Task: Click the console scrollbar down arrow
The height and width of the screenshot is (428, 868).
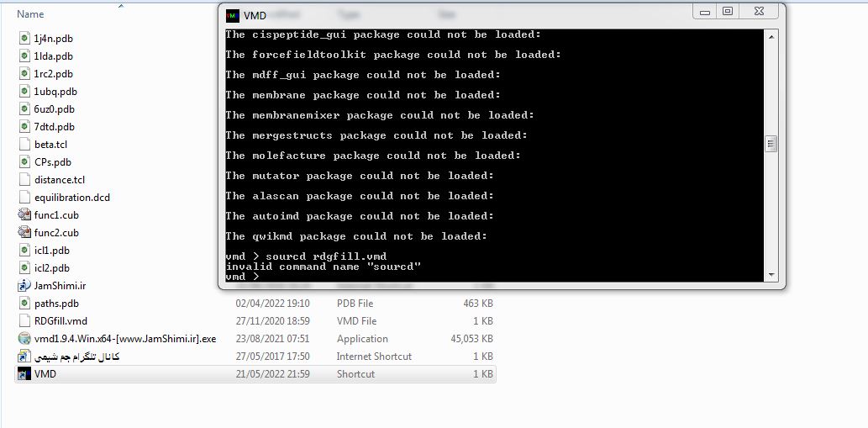Action: point(771,275)
